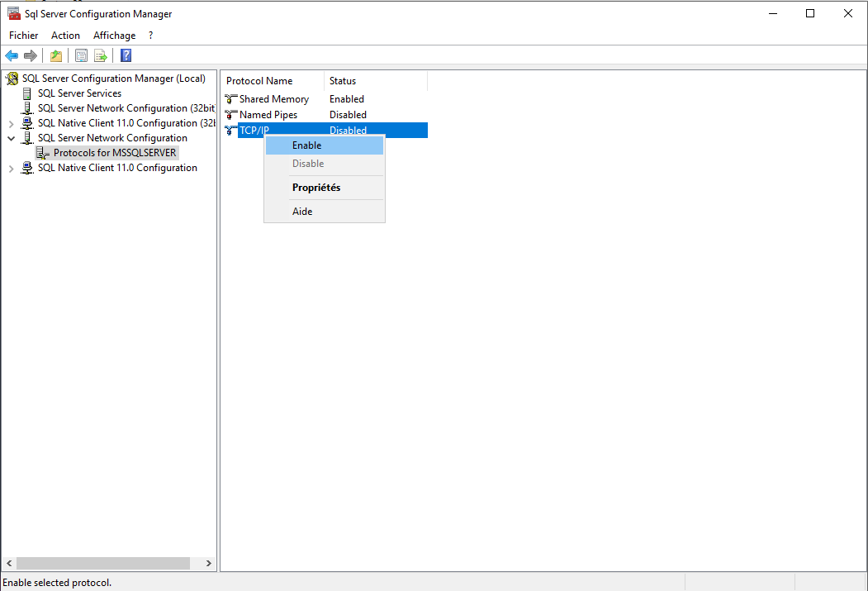868x591 pixels.
Task: Click the blue Help question mark icon
Action: coord(126,55)
